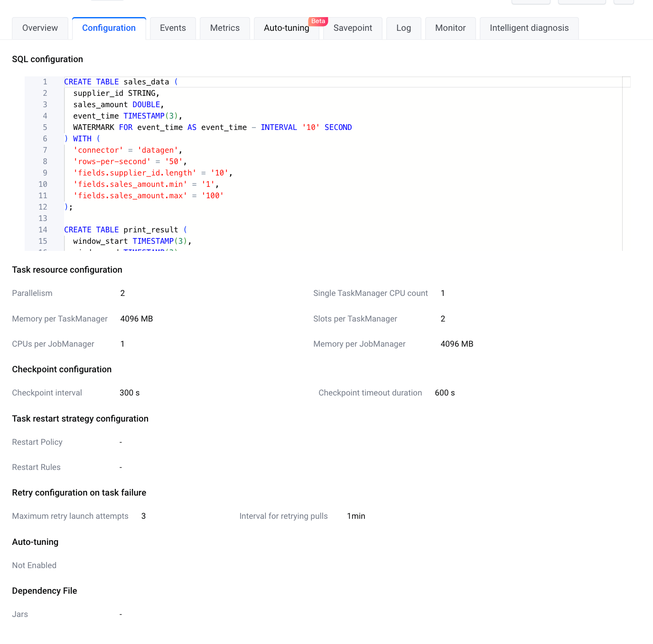Click the Memory per JobManager value 4096 MB
The image size is (653, 644).
point(457,344)
